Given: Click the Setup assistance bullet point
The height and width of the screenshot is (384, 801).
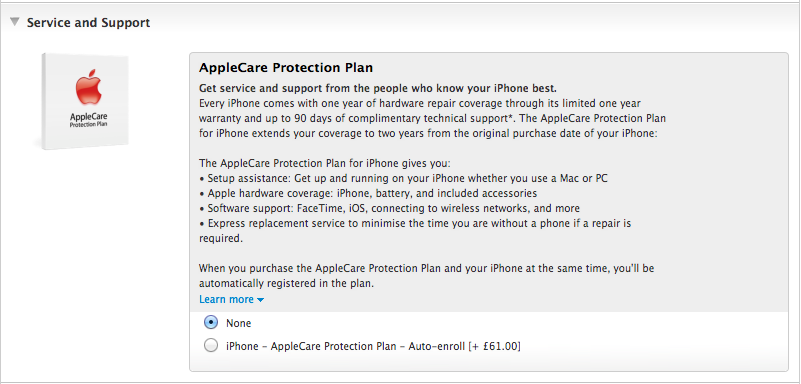Looking at the screenshot, I should [x=404, y=179].
